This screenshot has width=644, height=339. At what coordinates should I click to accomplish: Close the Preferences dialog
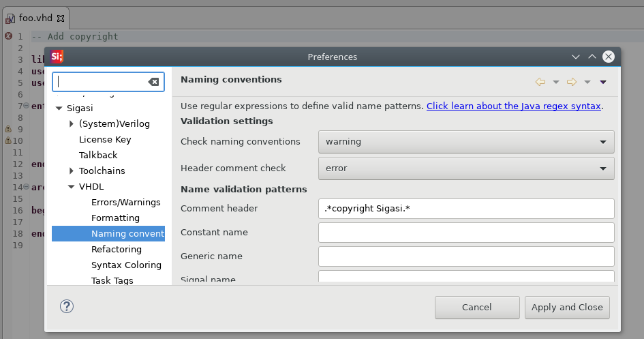pyautogui.click(x=609, y=57)
